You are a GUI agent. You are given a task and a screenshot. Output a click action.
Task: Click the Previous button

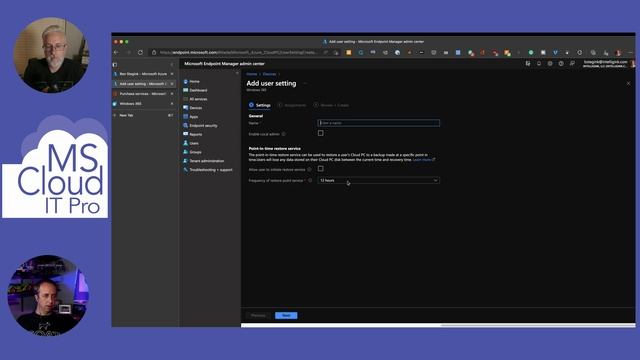tap(258, 315)
